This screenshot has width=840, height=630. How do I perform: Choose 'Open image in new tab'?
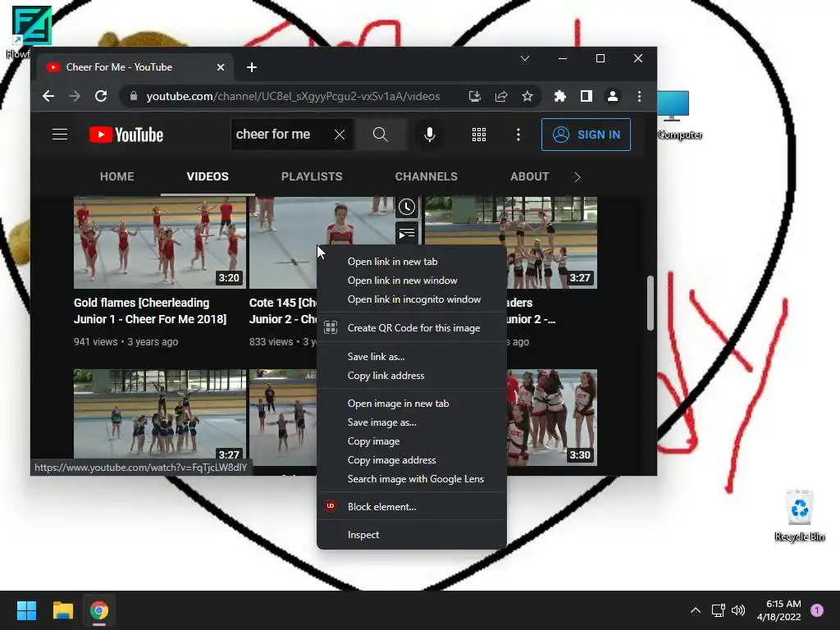coord(412,404)
